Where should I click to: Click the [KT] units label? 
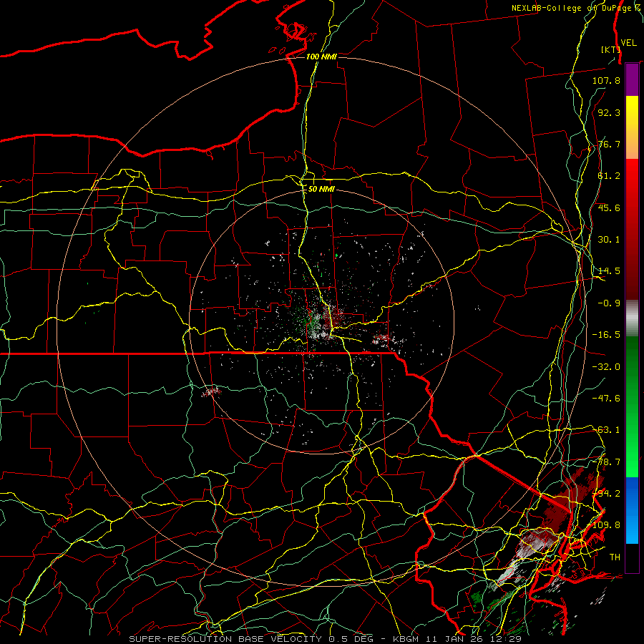(x=610, y=49)
